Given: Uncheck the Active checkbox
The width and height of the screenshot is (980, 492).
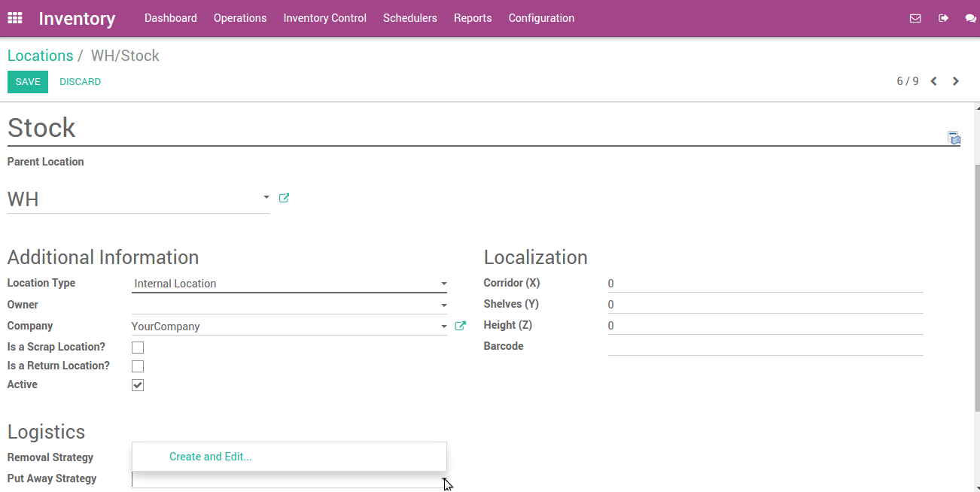Looking at the screenshot, I should [x=138, y=384].
